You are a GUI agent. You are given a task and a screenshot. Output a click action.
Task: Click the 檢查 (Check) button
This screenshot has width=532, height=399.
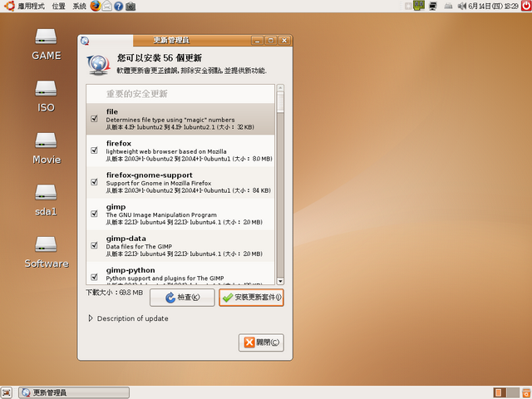pyautogui.click(x=182, y=298)
